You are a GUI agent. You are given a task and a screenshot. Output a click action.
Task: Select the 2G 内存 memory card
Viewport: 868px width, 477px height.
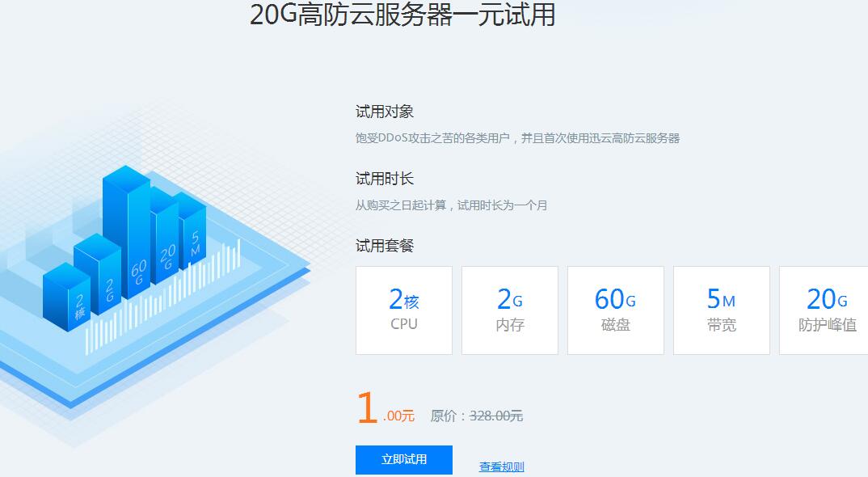509,310
